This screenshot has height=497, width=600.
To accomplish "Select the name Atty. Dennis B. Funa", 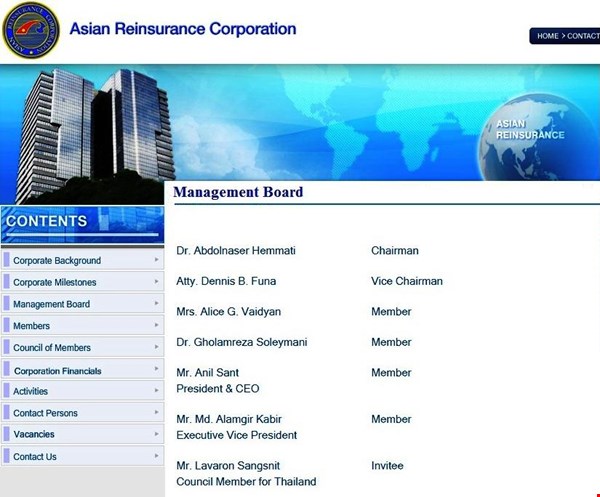I will pos(226,281).
